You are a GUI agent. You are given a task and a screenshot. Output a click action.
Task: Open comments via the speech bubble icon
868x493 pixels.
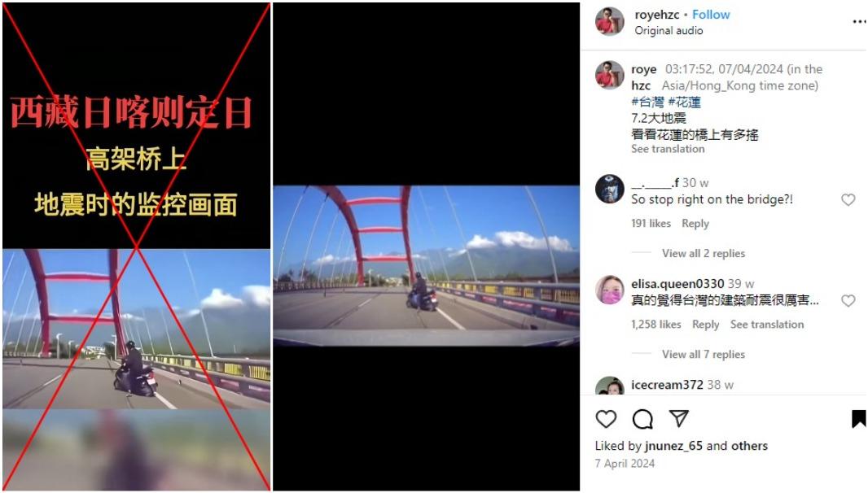(x=642, y=420)
